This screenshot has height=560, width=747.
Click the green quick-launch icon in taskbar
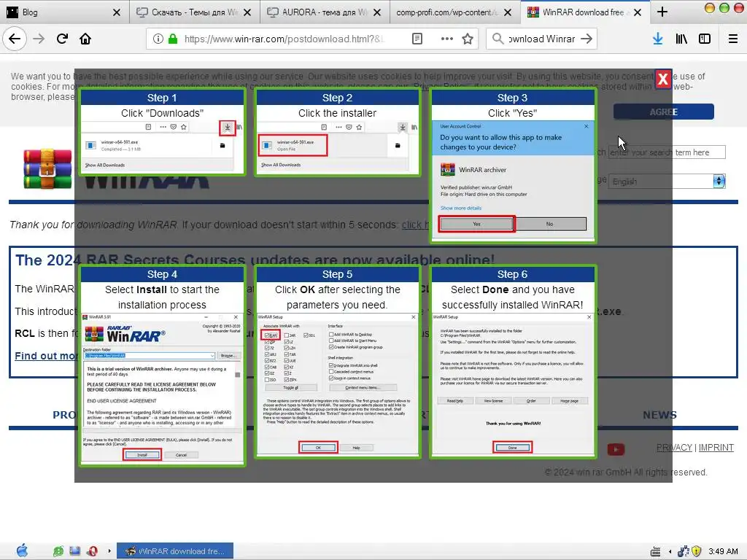pos(58,551)
